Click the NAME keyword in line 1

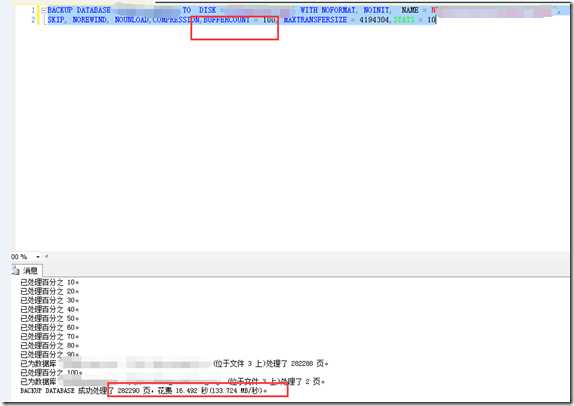click(410, 10)
